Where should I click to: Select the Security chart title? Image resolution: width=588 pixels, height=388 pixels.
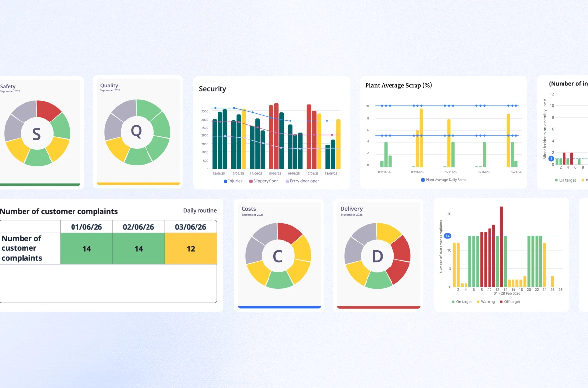click(213, 89)
